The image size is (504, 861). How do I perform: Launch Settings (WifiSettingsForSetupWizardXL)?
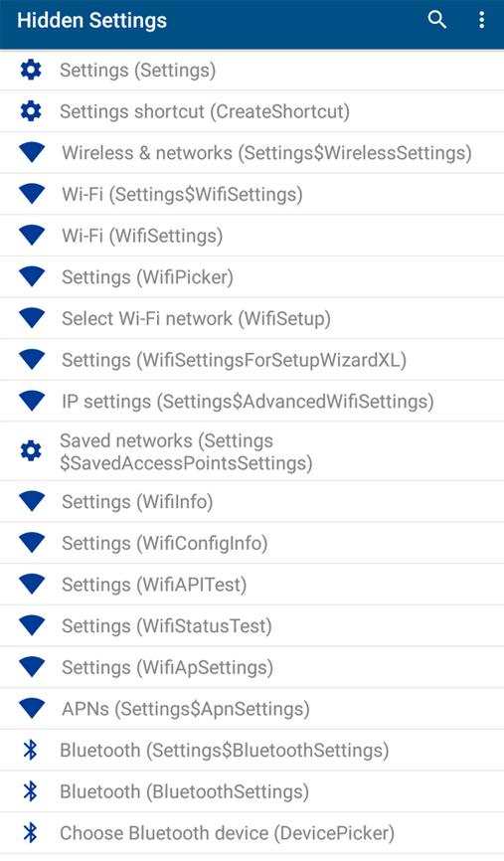252,360
